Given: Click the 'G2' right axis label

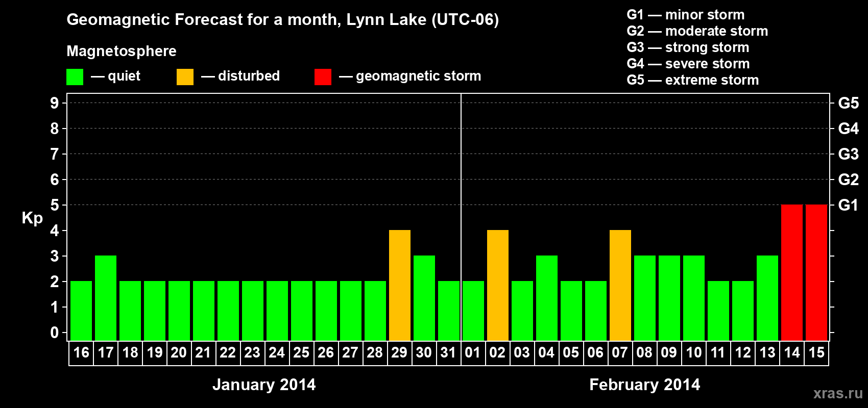Looking at the screenshot, I should (848, 180).
